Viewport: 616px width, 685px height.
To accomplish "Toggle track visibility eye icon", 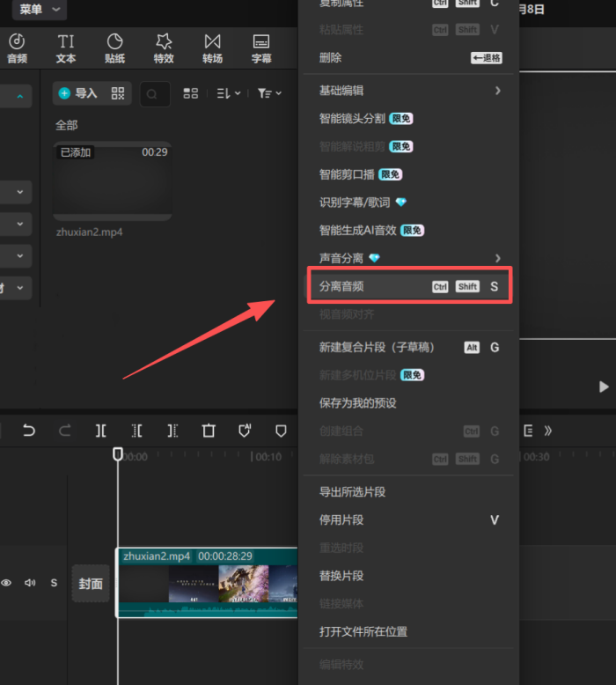I will pos(6,583).
